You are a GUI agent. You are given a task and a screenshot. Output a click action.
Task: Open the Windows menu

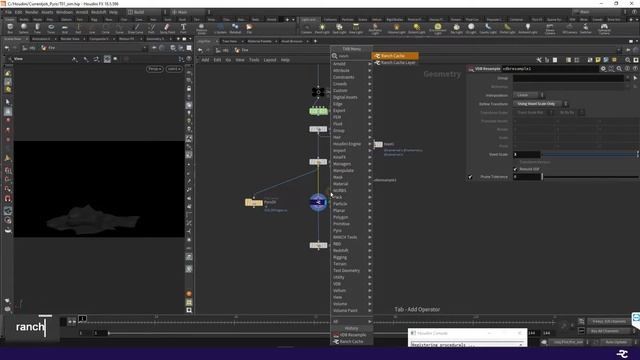(64, 12)
